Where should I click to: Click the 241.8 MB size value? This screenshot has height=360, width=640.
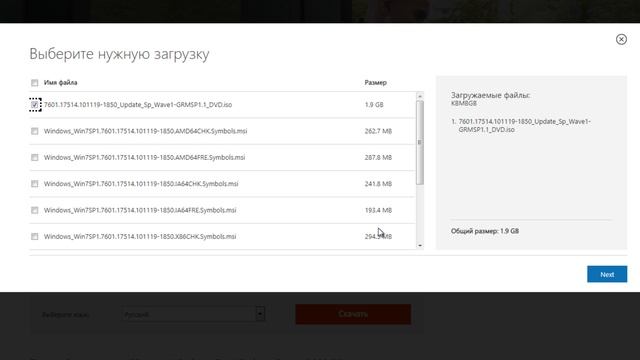[378, 184]
